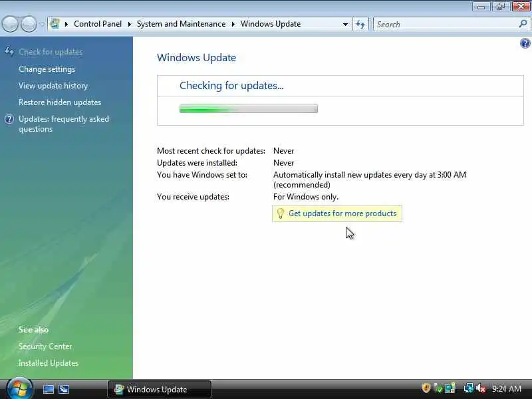Click Switch between windows quick launch icon
The width and height of the screenshot is (532, 399).
pos(64,389)
